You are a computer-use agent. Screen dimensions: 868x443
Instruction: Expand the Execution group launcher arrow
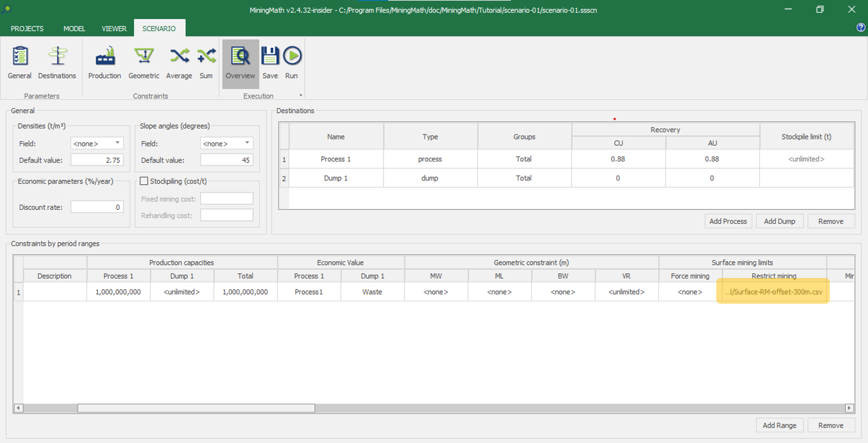[x=300, y=96]
